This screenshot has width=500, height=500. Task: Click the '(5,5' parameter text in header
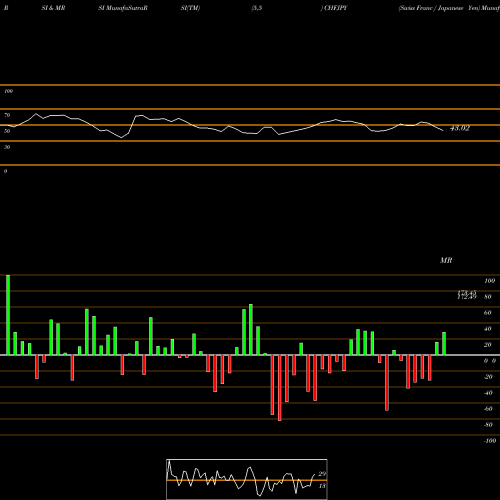pos(257,8)
